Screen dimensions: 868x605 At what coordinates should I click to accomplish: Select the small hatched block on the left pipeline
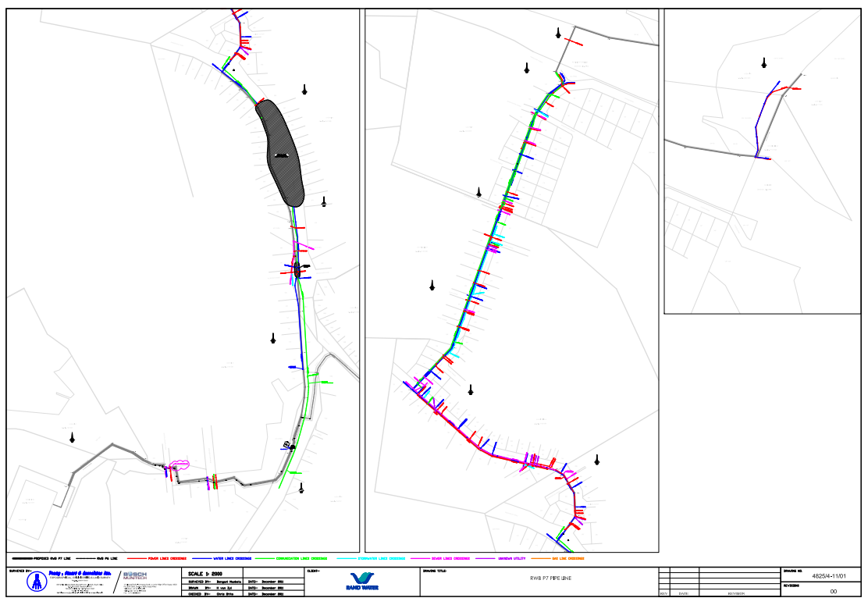coord(297,271)
